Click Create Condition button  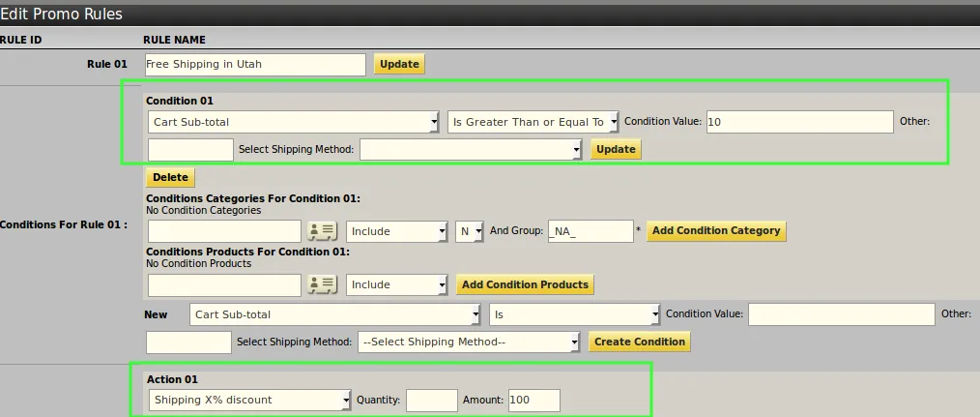pyautogui.click(x=640, y=342)
